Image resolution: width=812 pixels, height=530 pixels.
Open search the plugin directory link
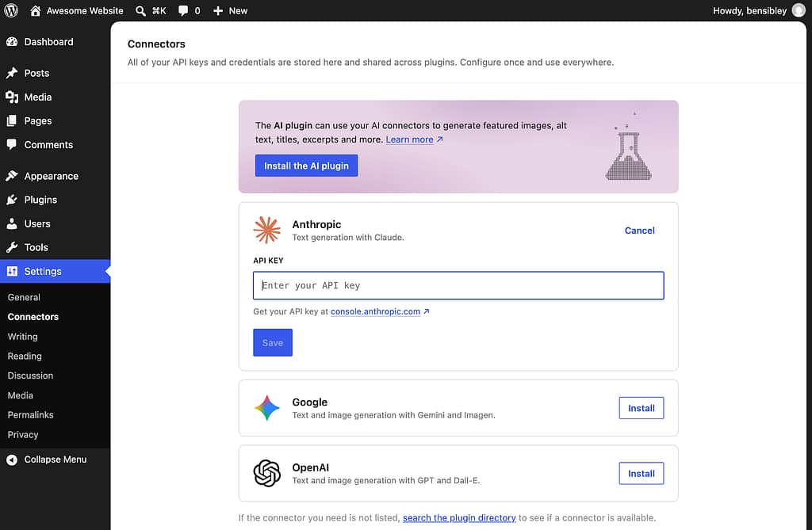pyautogui.click(x=459, y=517)
